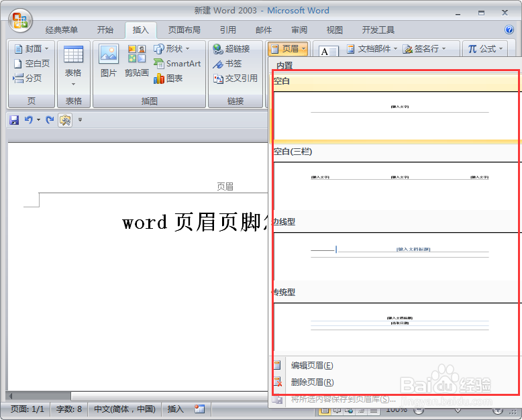Save the document with floppy icon
This screenshot has height=420, width=522.
[14, 120]
